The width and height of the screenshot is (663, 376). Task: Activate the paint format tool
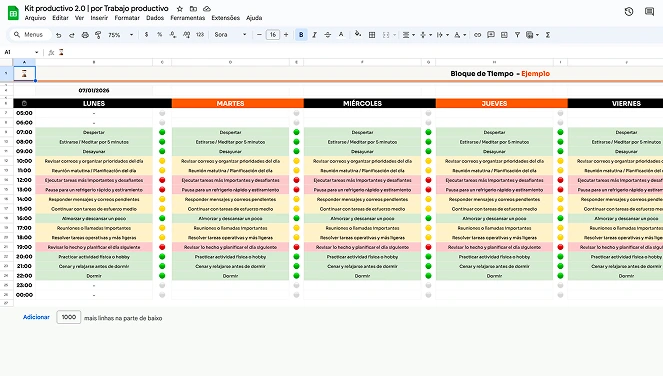(98, 35)
